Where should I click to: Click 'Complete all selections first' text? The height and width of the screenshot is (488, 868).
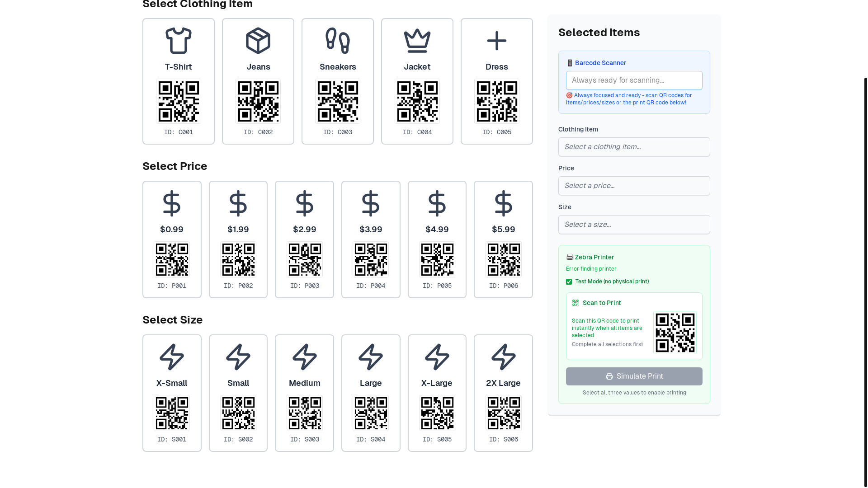click(x=608, y=344)
